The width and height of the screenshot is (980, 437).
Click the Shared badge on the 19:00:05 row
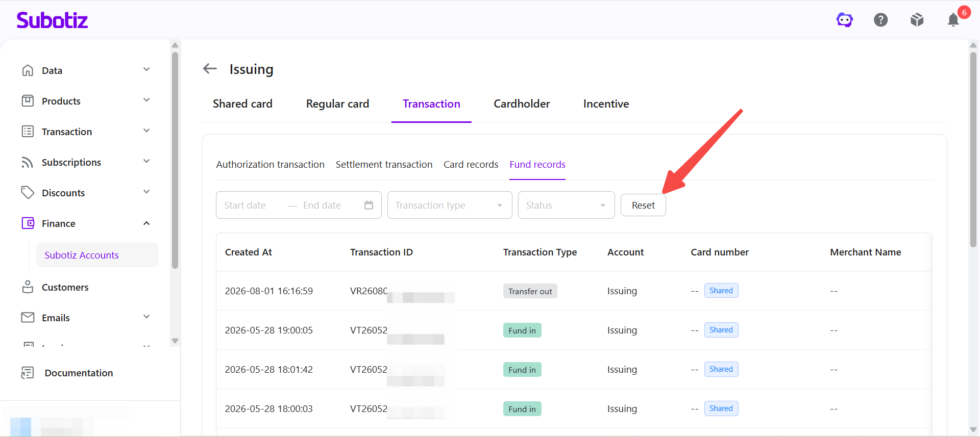point(721,330)
